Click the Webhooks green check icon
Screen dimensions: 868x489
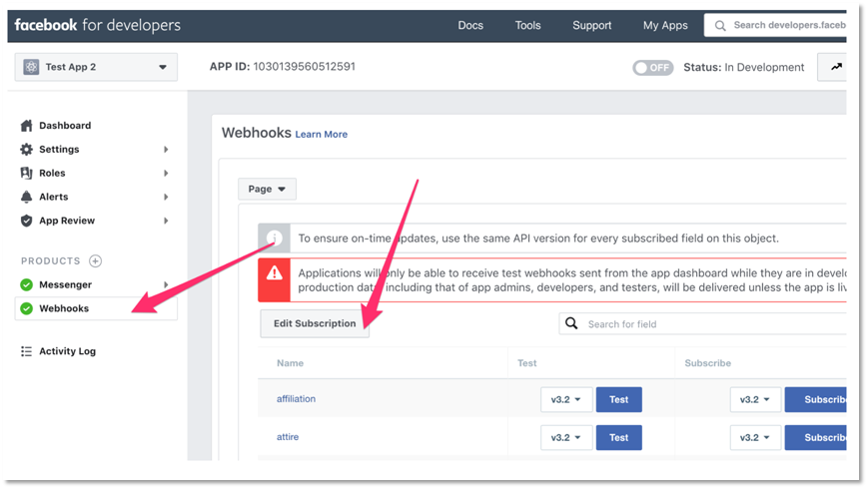click(26, 308)
